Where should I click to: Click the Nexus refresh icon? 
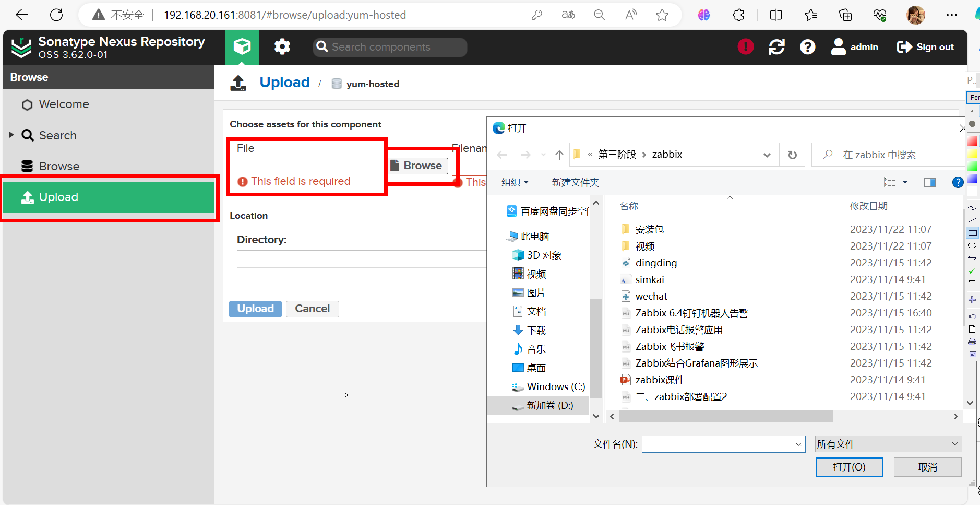(776, 47)
